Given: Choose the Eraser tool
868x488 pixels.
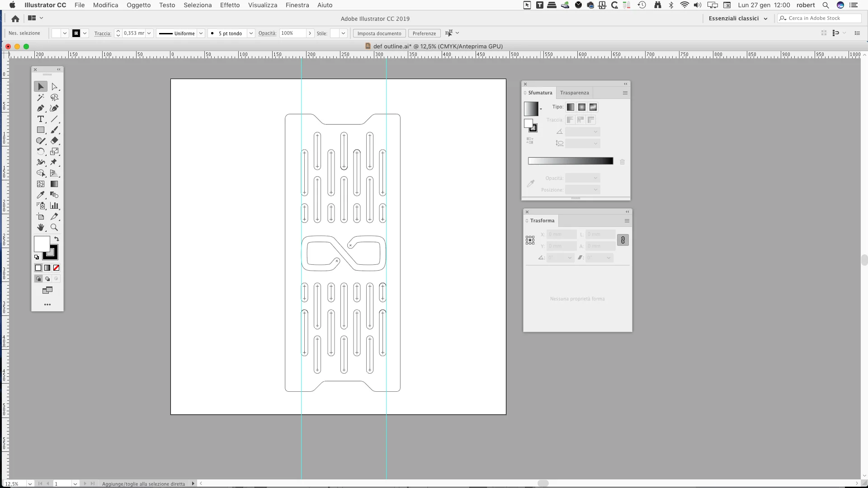Looking at the screenshot, I should [54, 141].
